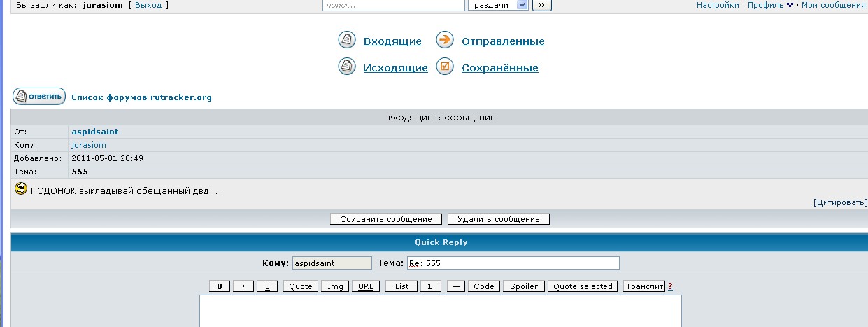Click the date 2011-05-01 20:49

pyautogui.click(x=108, y=158)
